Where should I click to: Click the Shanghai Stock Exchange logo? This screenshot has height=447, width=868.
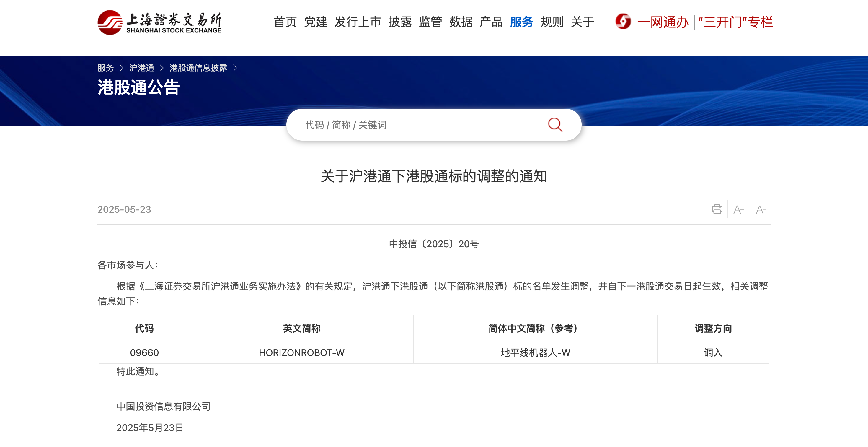pyautogui.click(x=159, y=22)
